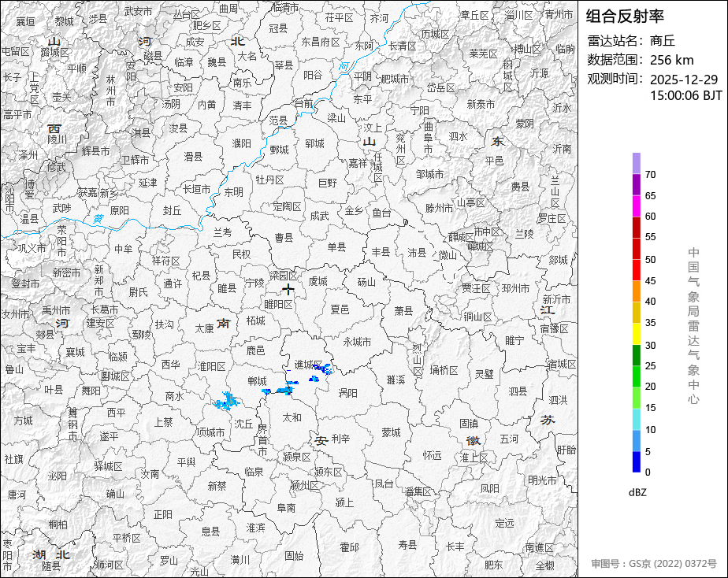Click the 中国气象局雷达气象中心 vertical caption
The height and width of the screenshot is (578, 728).
693,326
